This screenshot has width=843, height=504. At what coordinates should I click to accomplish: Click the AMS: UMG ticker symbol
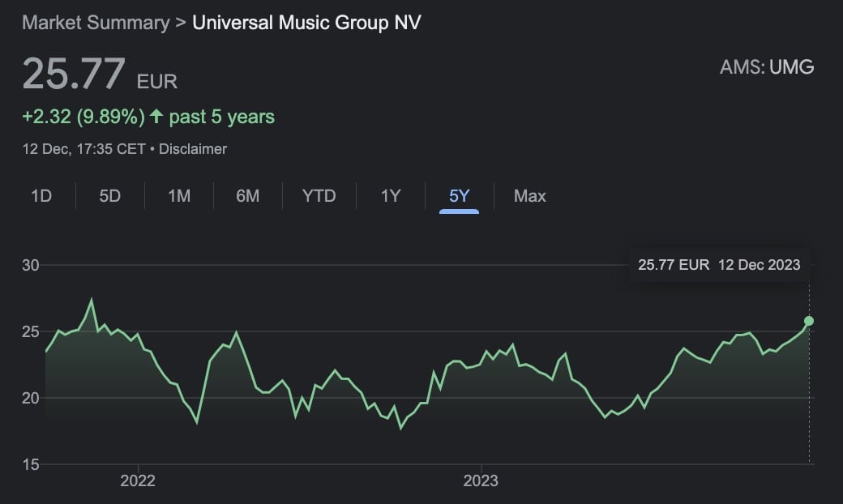766,67
